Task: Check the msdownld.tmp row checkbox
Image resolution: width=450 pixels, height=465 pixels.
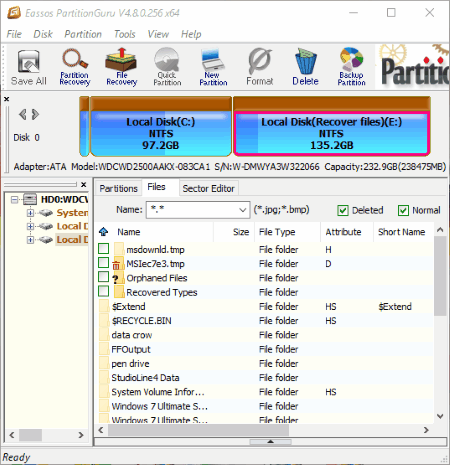Action: (104, 249)
